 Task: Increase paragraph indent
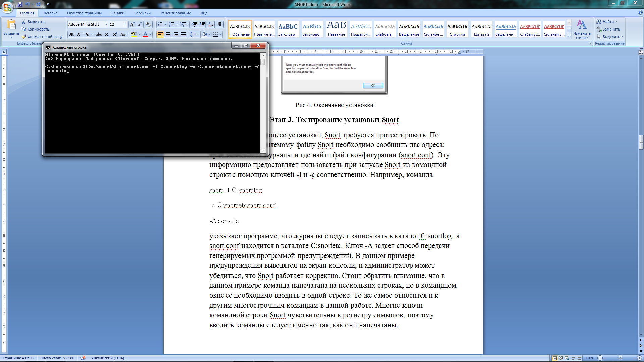click(x=202, y=24)
